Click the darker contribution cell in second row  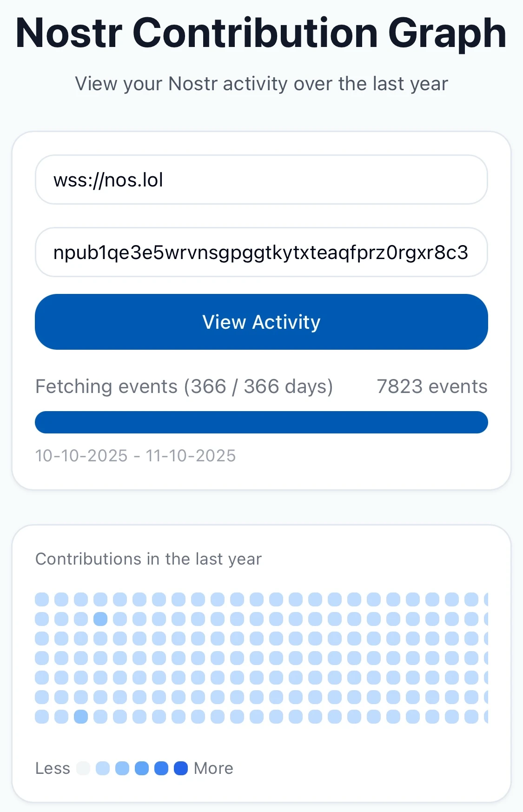click(100, 619)
